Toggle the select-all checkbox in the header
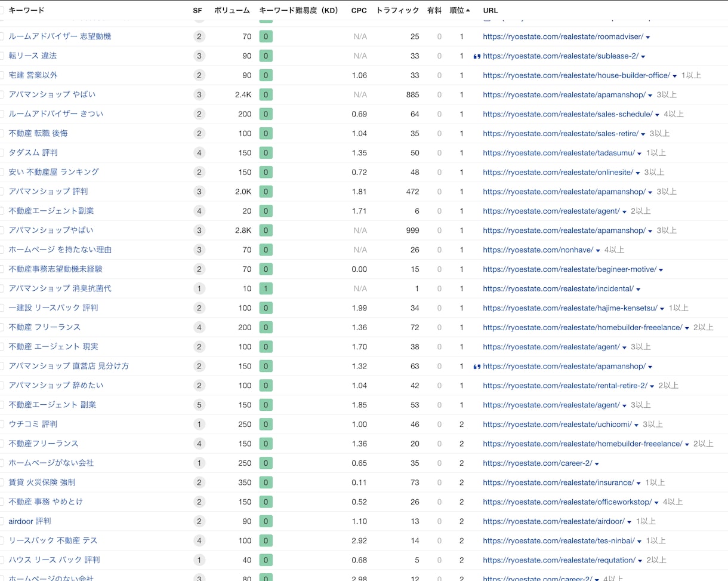728x581 pixels. (x=1, y=10)
